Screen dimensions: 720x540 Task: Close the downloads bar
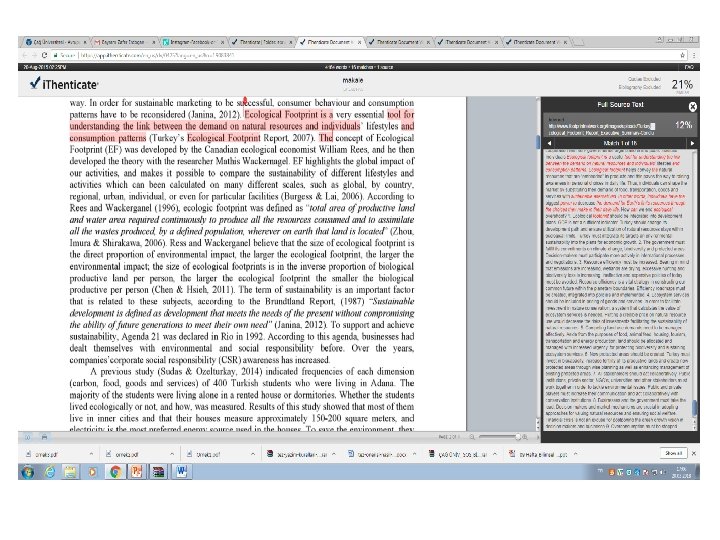click(x=694, y=453)
